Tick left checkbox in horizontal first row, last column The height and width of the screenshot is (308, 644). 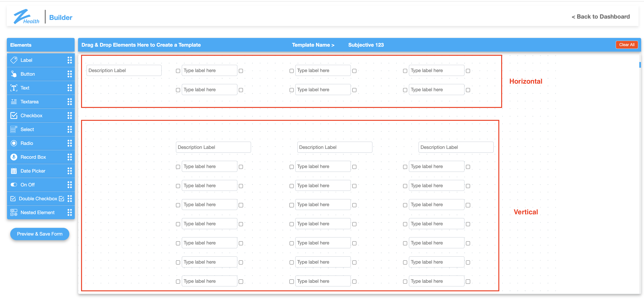pos(405,71)
